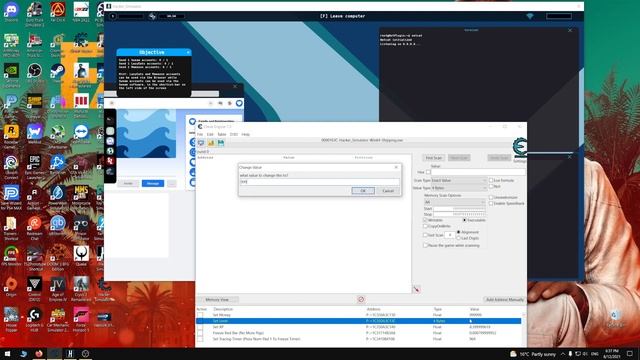
Task: Open the Scan Type dropdown
Action: [x=459, y=180]
